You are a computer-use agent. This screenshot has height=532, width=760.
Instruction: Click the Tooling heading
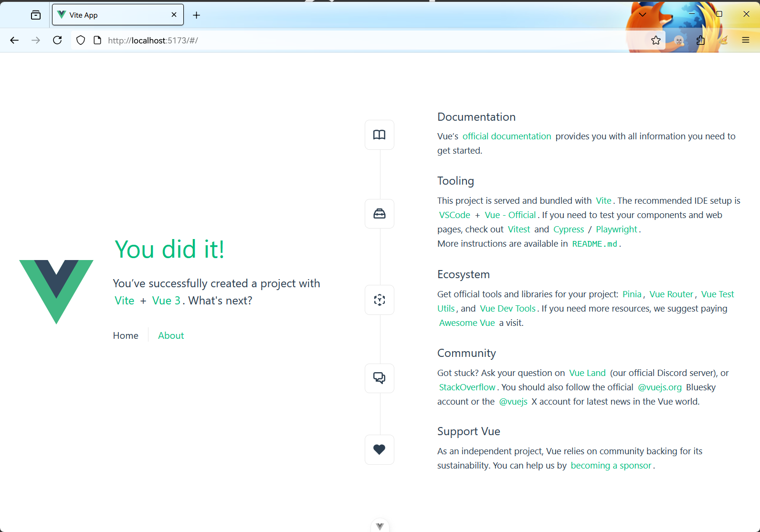pos(455,181)
